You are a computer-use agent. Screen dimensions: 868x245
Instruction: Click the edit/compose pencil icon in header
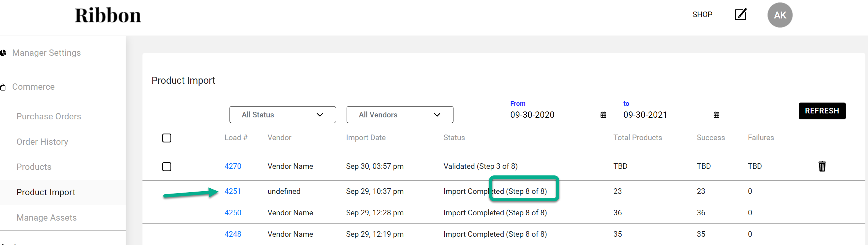click(x=740, y=15)
